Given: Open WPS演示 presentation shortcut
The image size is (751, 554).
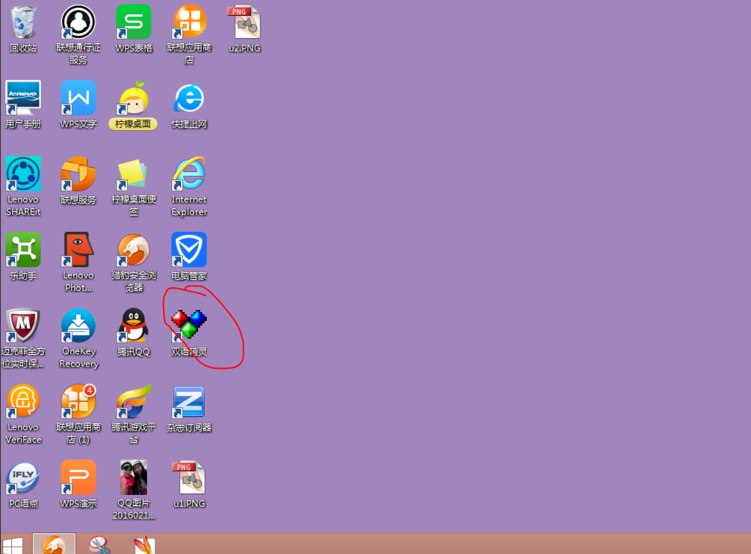Looking at the screenshot, I should click(78, 477).
